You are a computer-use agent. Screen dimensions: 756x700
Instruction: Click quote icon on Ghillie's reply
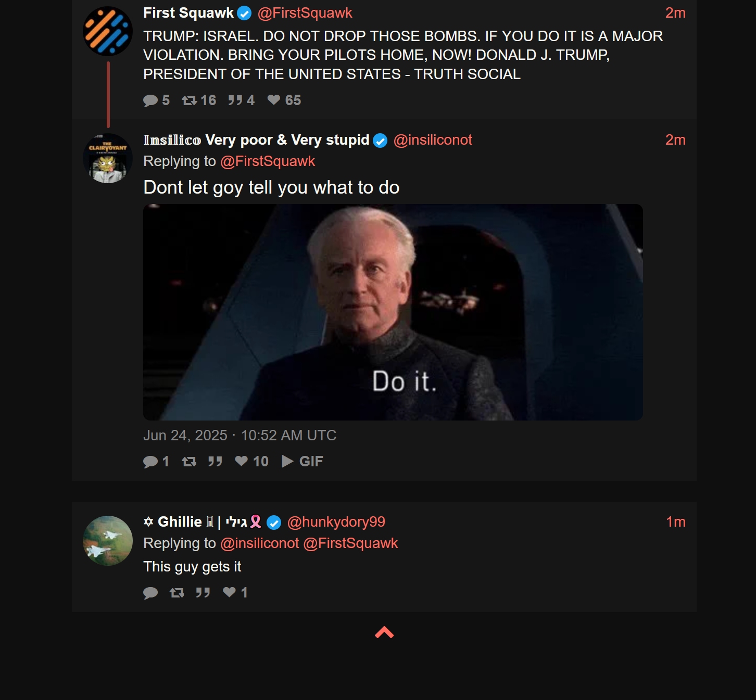pos(203,592)
